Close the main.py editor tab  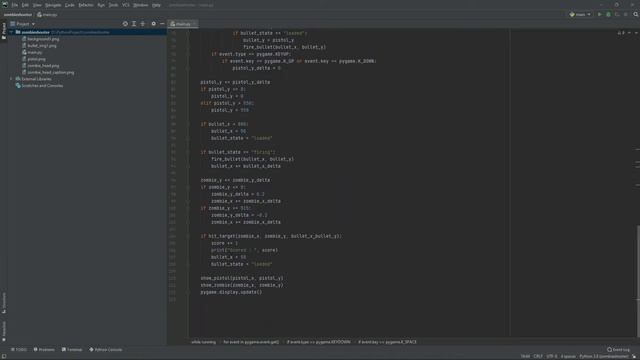(x=195, y=24)
